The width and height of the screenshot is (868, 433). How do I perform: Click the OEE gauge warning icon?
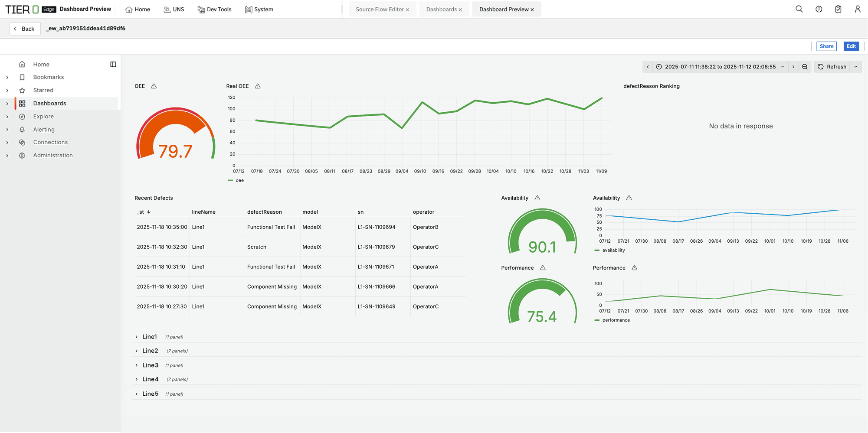pos(154,86)
